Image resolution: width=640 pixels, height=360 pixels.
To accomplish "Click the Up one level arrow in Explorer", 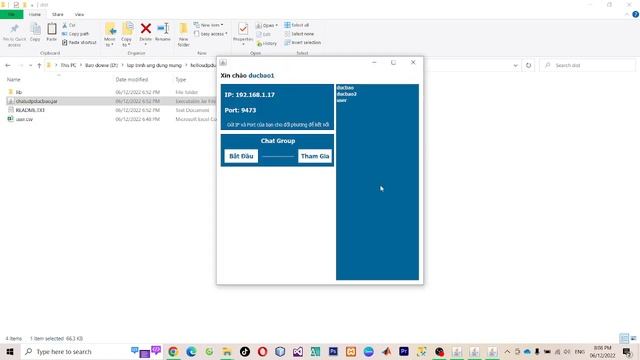I will click(39, 65).
